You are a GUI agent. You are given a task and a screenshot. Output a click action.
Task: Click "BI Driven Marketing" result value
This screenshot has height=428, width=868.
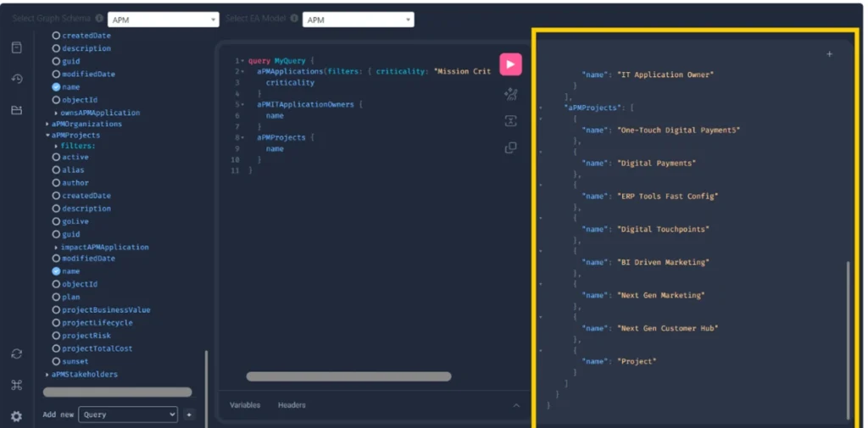(663, 263)
